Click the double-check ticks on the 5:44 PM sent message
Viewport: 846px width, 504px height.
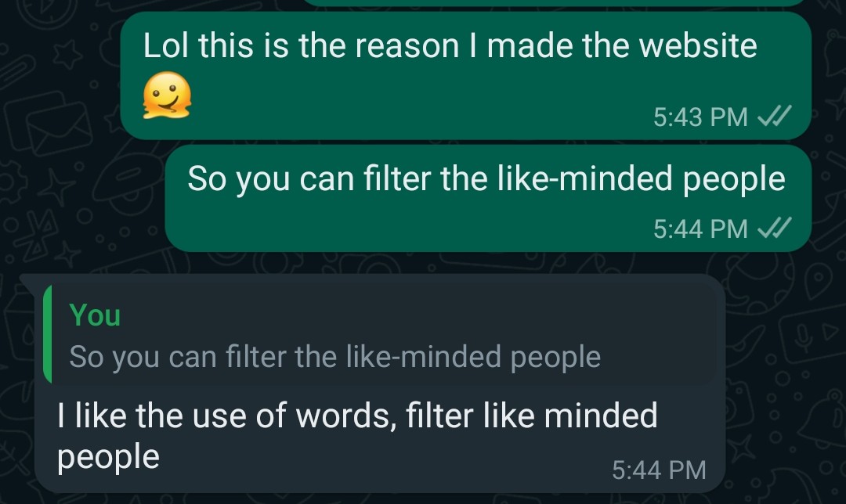775,229
